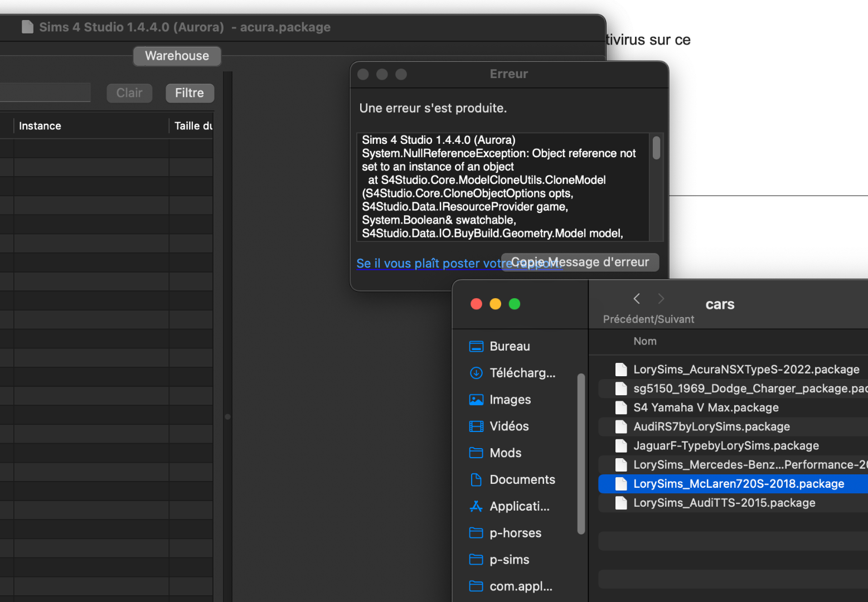
Task: Sort files by Nom column header
Action: pos(645,341)
